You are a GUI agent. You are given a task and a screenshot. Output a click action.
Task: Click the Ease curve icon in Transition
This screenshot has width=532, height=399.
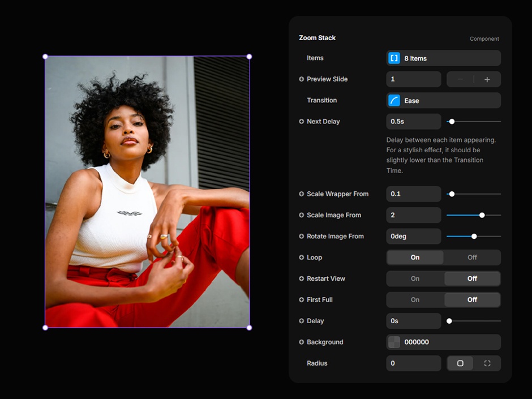click(394, 101)
